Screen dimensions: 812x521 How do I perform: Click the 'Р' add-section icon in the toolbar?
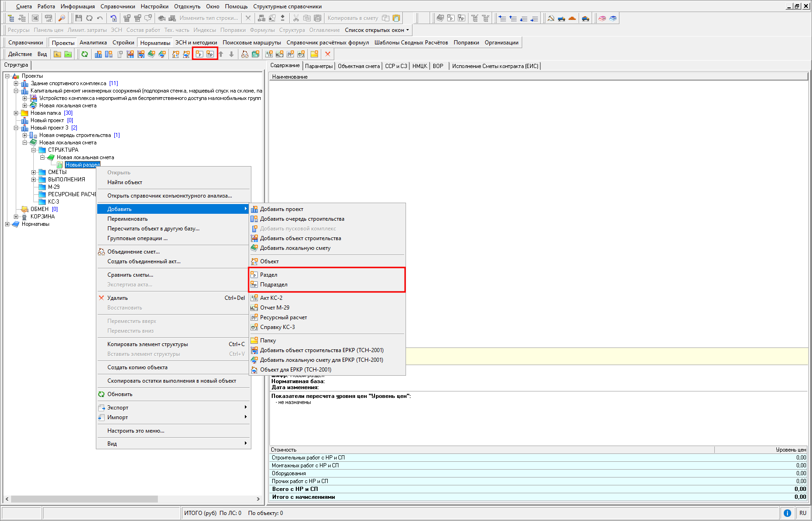[200, 54]
